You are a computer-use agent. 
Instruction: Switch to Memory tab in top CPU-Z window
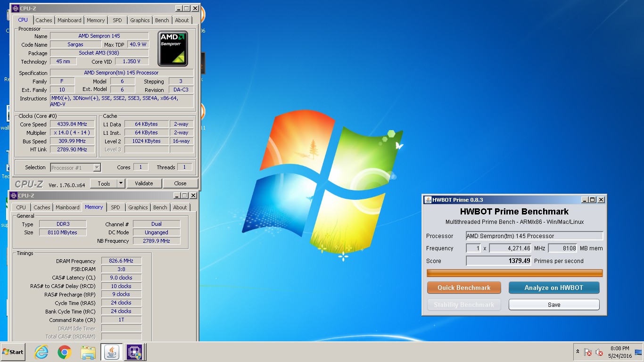click(x=96, y=20)
